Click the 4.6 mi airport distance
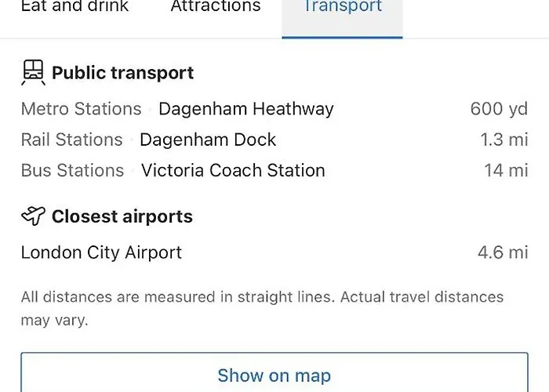 (503, 252)
